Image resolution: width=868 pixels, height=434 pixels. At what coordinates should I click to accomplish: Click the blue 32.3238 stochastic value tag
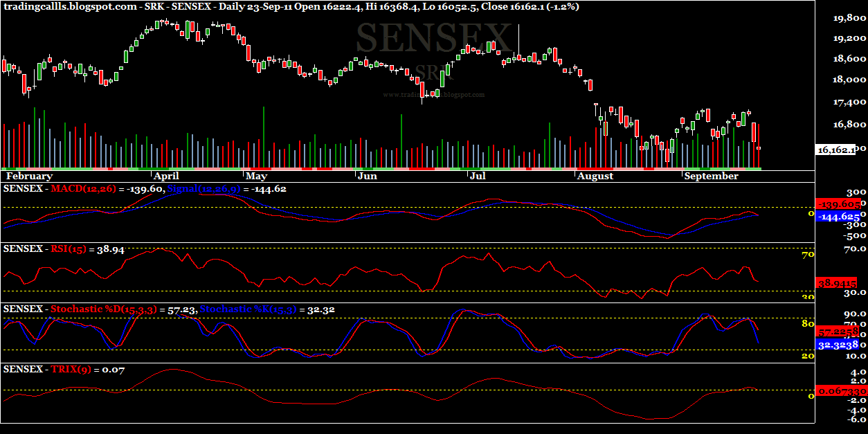click(838, 343)
